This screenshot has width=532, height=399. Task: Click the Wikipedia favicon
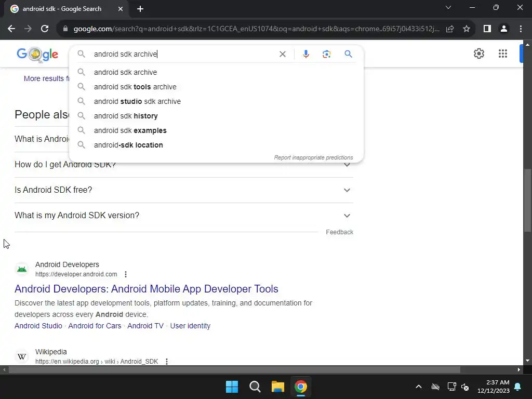click(x=22, y=356)
